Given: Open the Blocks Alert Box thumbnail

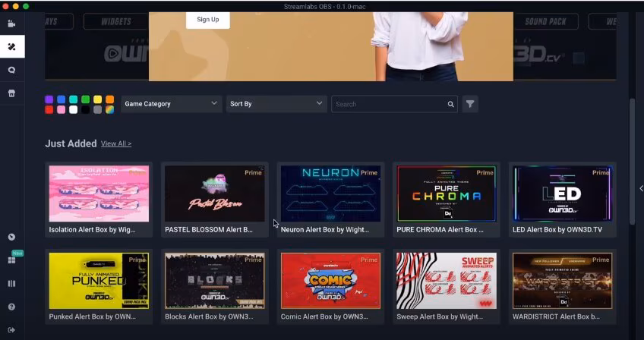Looking at the screenshot, I should [215, 281].
